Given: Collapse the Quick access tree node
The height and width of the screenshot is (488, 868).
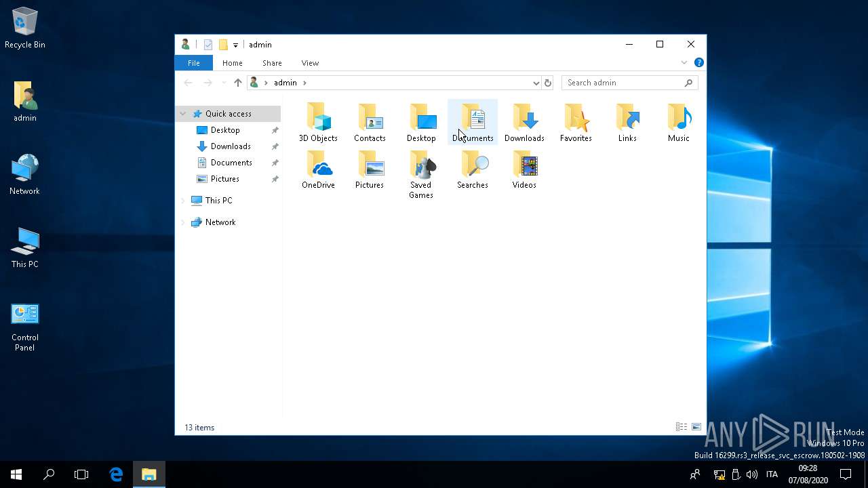Looking at the screenshot, I should 183,114.
